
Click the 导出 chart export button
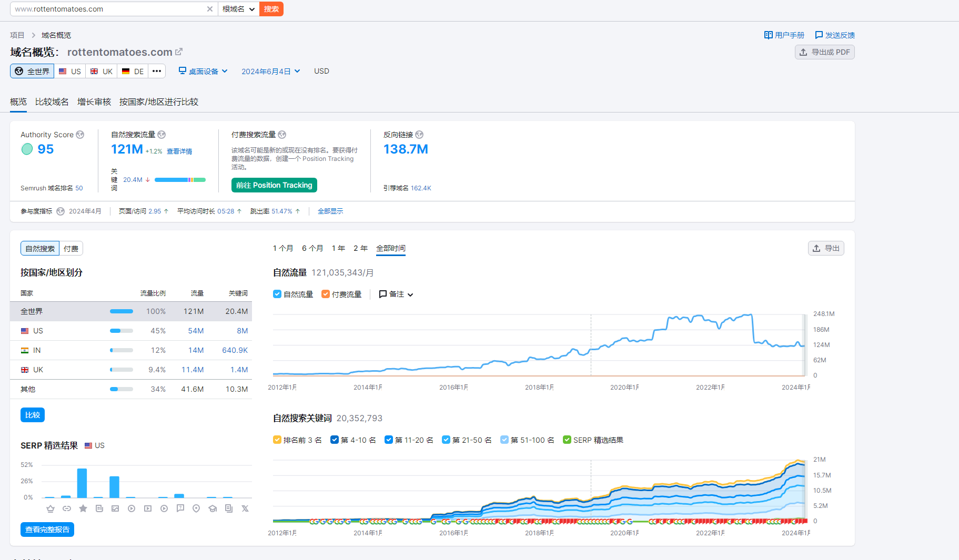826,248
